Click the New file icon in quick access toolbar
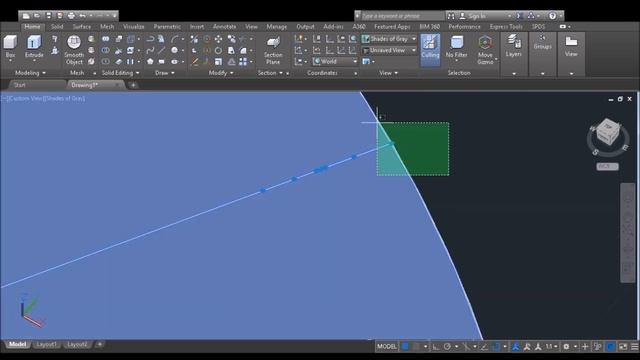This screenshot has height=360, width=640. [x=26, y=16]
